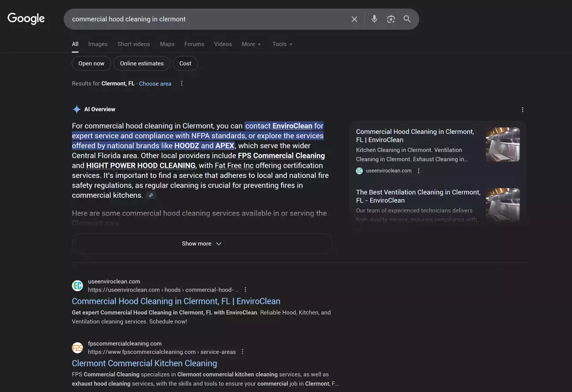Click the Google logo
572x392 pixels.
26,18
